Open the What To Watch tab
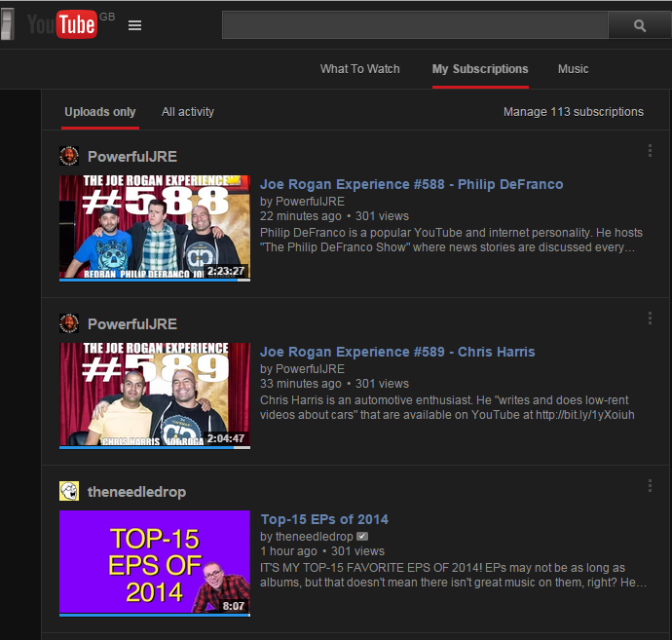 click(360, 69)
